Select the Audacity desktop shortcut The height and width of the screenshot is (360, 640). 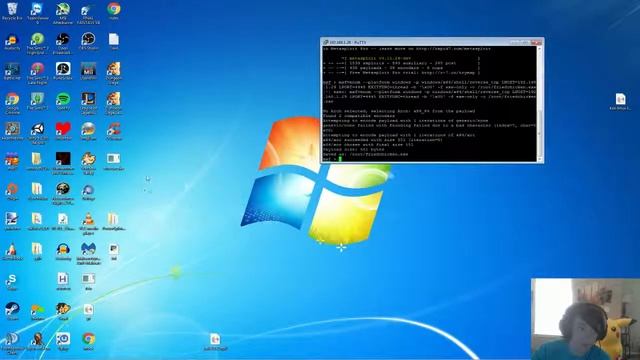click(12, 42)
